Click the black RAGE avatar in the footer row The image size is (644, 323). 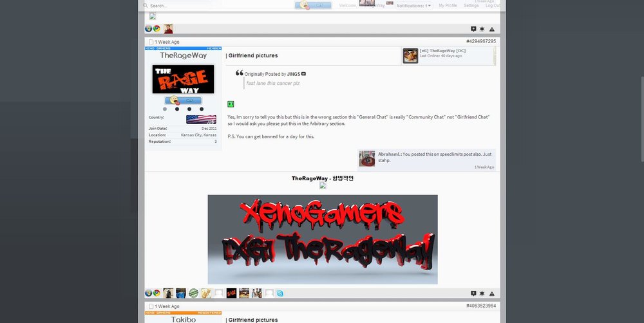(x=231, y=293)
